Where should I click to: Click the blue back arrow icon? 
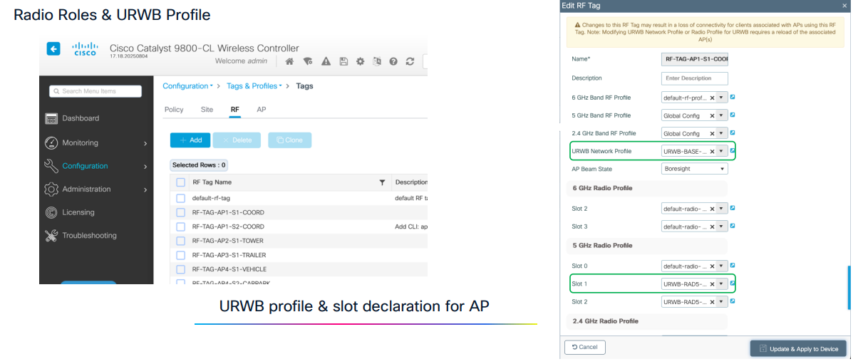tap(53, 49)
